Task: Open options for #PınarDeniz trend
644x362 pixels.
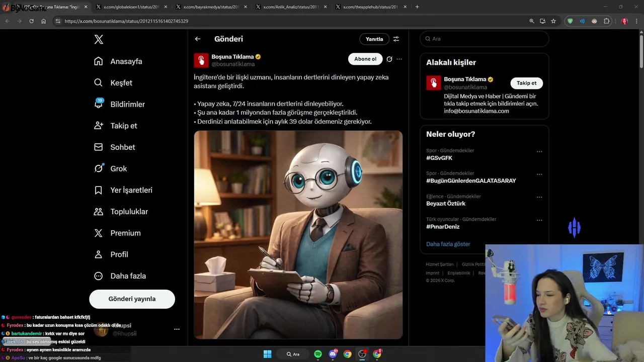Action: click(539, 220)
